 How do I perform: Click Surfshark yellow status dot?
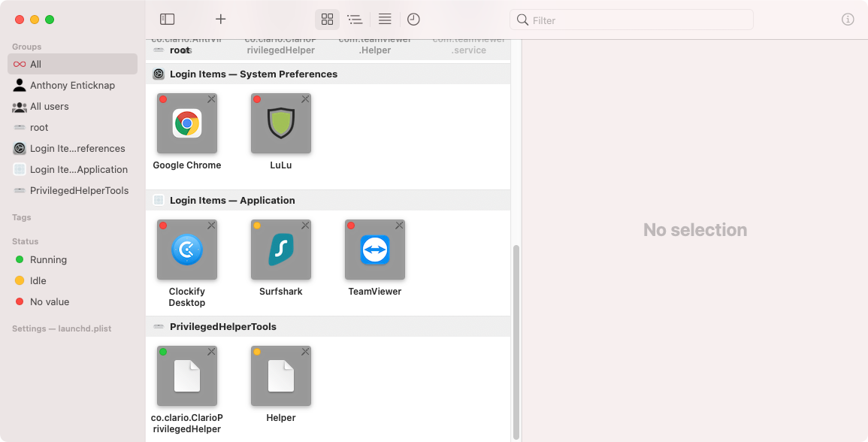point(257,226)
